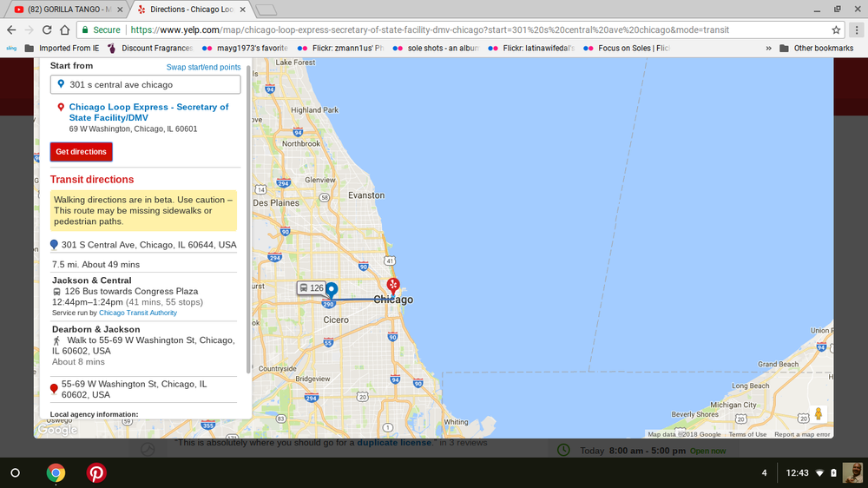Click the 126 bus route label on map
The width and height of the screenshot is (868, 488).
[311, 288]
